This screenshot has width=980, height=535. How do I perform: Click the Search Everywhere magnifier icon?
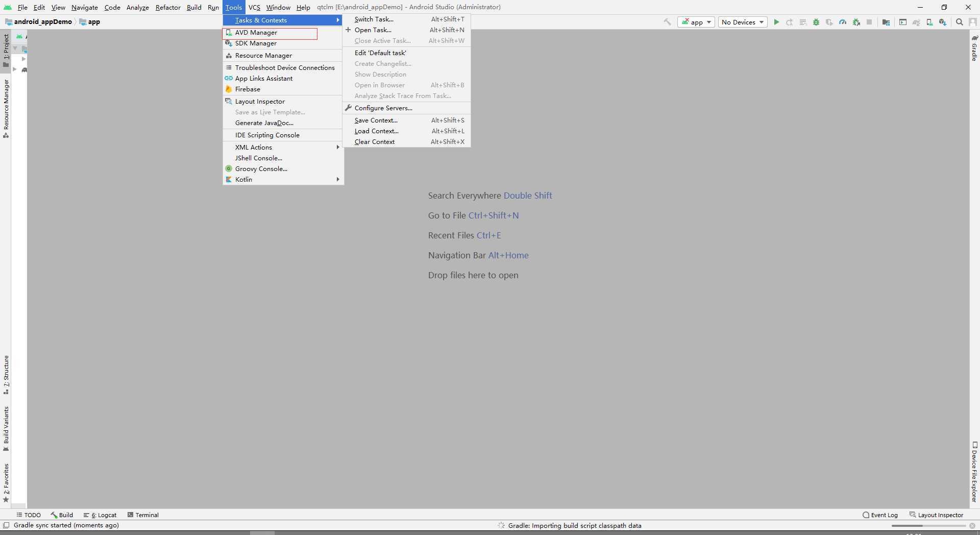coord(960,22)
